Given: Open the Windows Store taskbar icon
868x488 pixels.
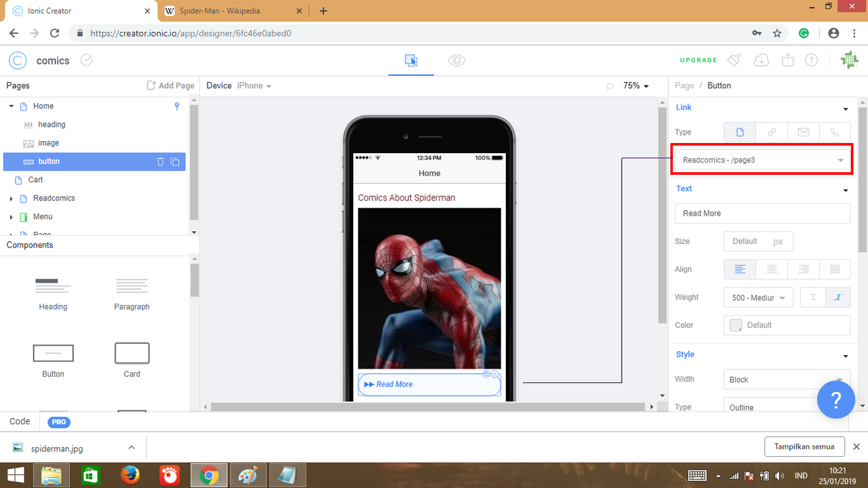Looking at the screenshot, I should pyautogui.click(x=91, y=476).
